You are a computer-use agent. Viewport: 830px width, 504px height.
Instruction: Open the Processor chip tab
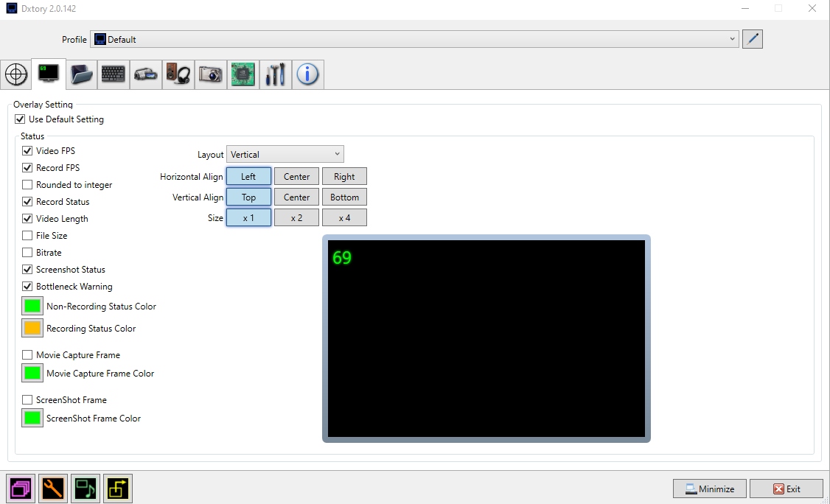tap(243, 74)
